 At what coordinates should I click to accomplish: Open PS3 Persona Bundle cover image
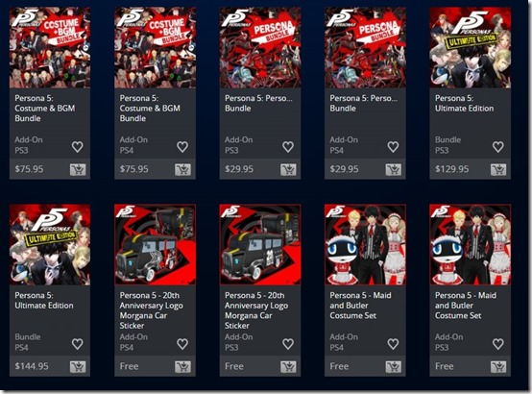click(x=260, y=48)
